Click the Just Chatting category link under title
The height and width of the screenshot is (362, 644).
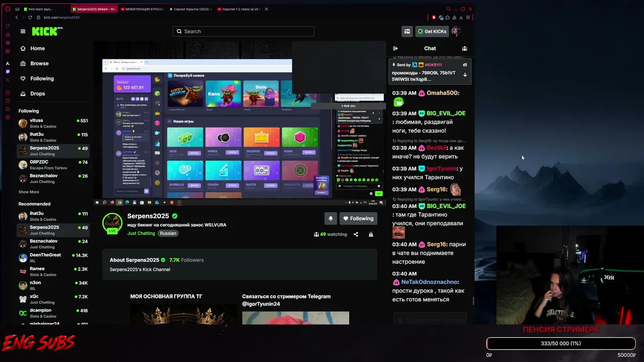141,233
